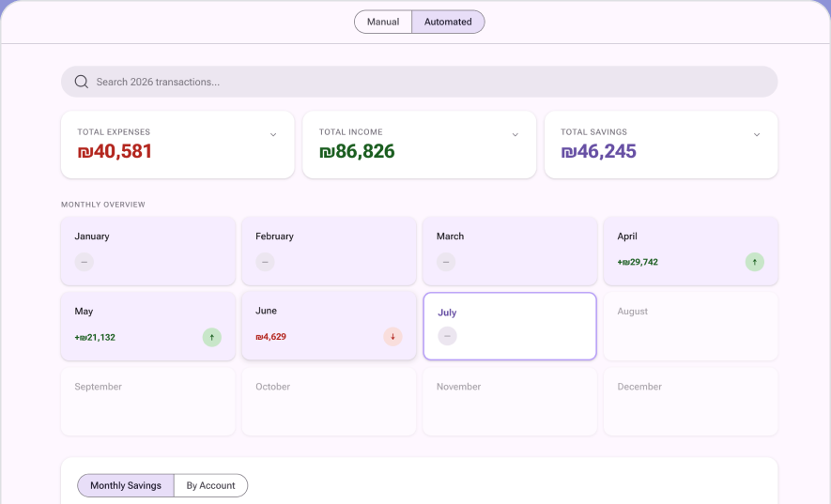831x504 pixels.
Task: Select the August month card
Action: [x=690, y=326]
